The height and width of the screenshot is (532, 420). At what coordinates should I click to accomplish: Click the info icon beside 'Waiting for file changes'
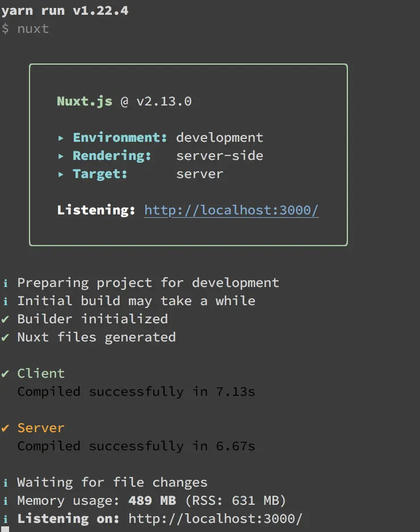coord(5,482)
